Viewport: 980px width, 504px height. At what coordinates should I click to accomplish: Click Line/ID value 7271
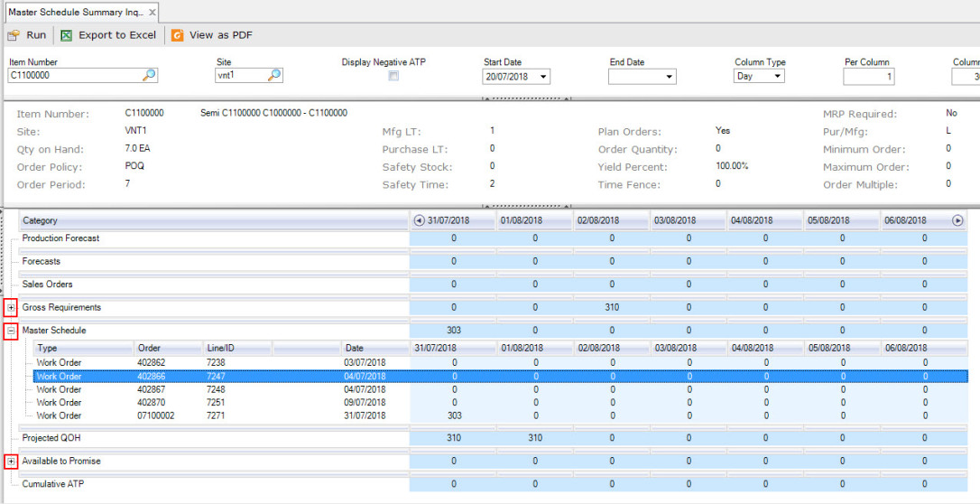pos(216,415)
